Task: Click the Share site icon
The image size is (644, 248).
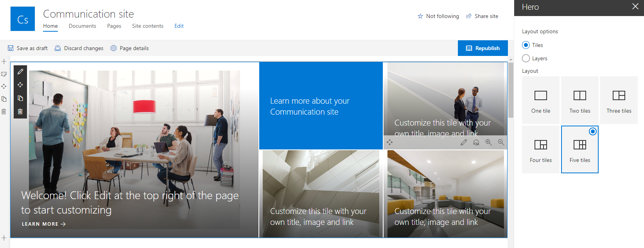Action: click(468, 16)
